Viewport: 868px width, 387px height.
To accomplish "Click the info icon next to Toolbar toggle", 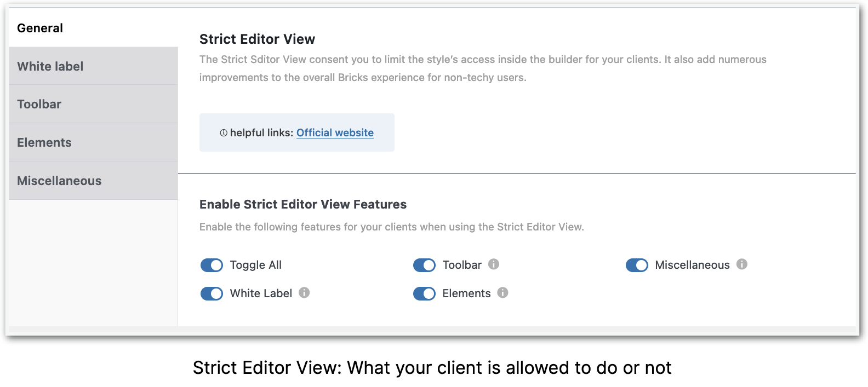I will (x=494, y=264).
